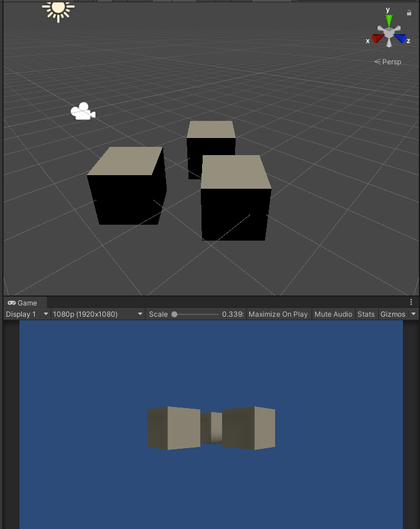
Task: Click the Gizmos button
Action: [x=393, y=314]
